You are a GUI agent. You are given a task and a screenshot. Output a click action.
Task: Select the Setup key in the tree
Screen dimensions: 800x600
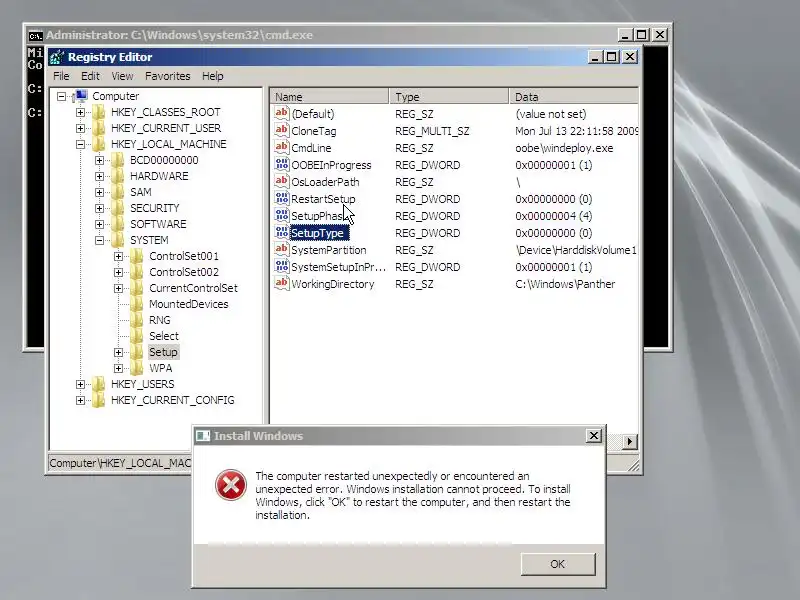[163, 352]
